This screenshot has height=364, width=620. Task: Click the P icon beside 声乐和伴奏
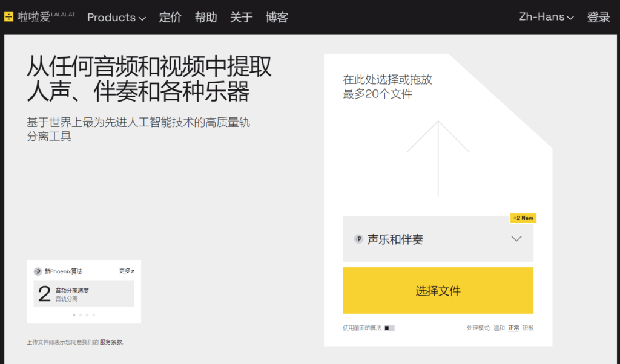coord(360,239)
